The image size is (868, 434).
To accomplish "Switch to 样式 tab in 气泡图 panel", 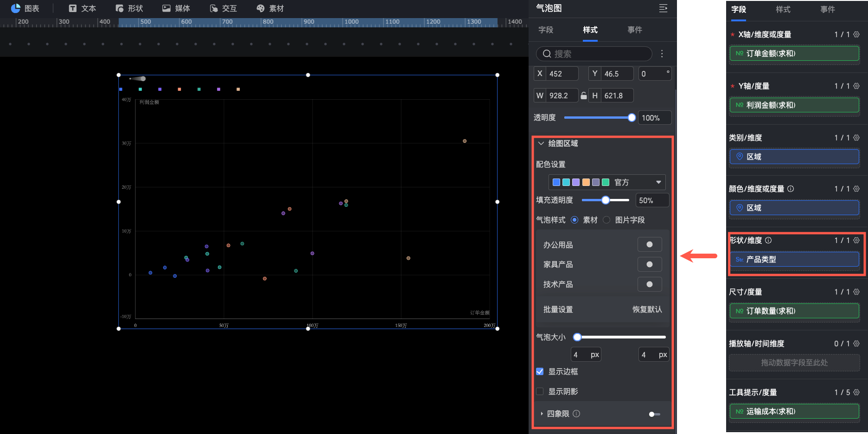I will point(590,30).
